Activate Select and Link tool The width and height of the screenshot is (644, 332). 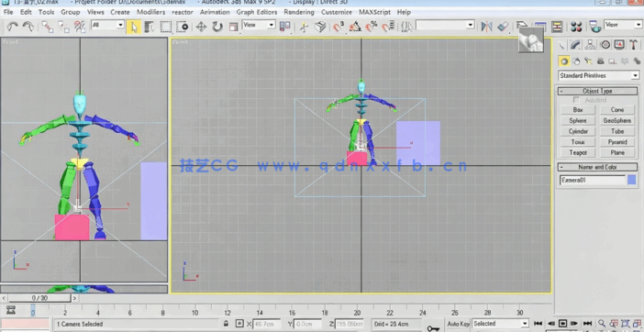(x=47, y=27)
